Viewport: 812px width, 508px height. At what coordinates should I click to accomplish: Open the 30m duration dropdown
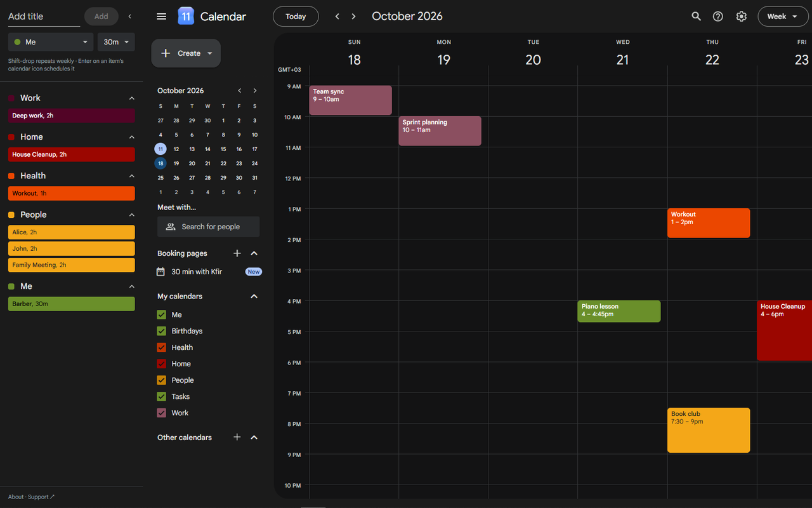pos(116,42)
